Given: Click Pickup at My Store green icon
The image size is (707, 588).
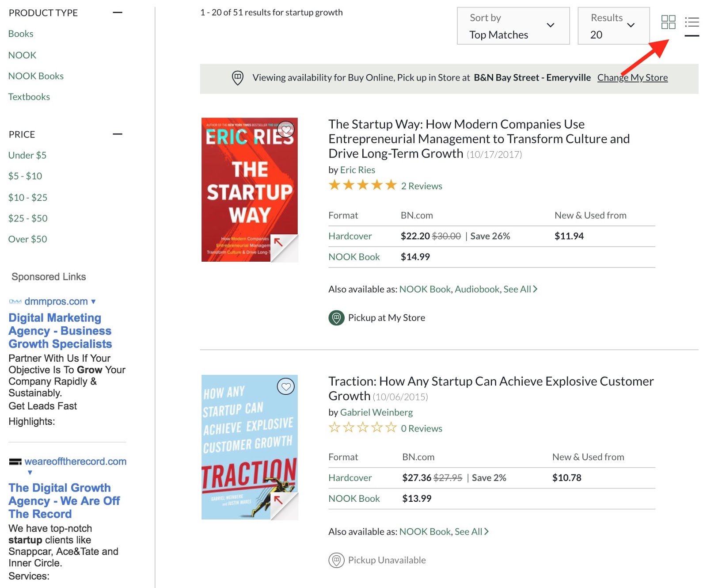Looking at the screenshot, I should pyautogui.click(x=336, y=317).
